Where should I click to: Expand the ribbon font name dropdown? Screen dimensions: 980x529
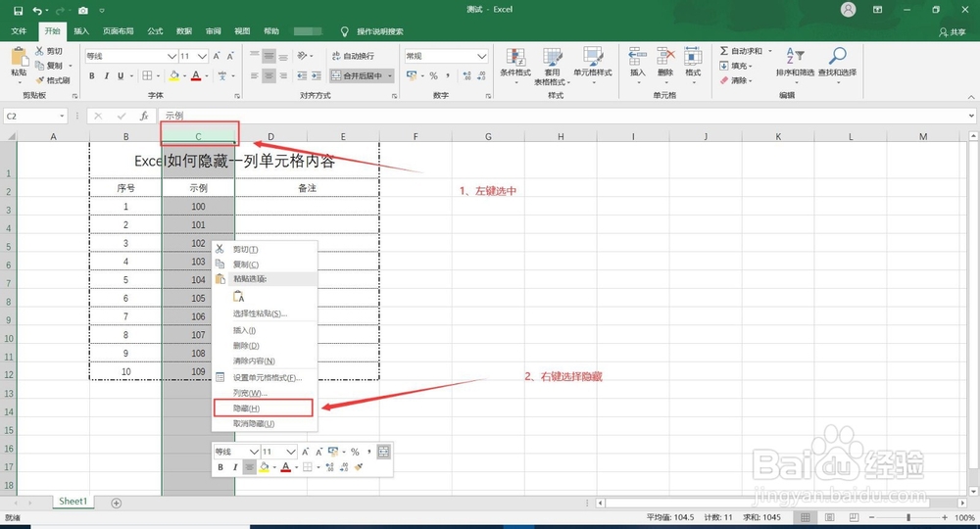(x=171, y=56)
